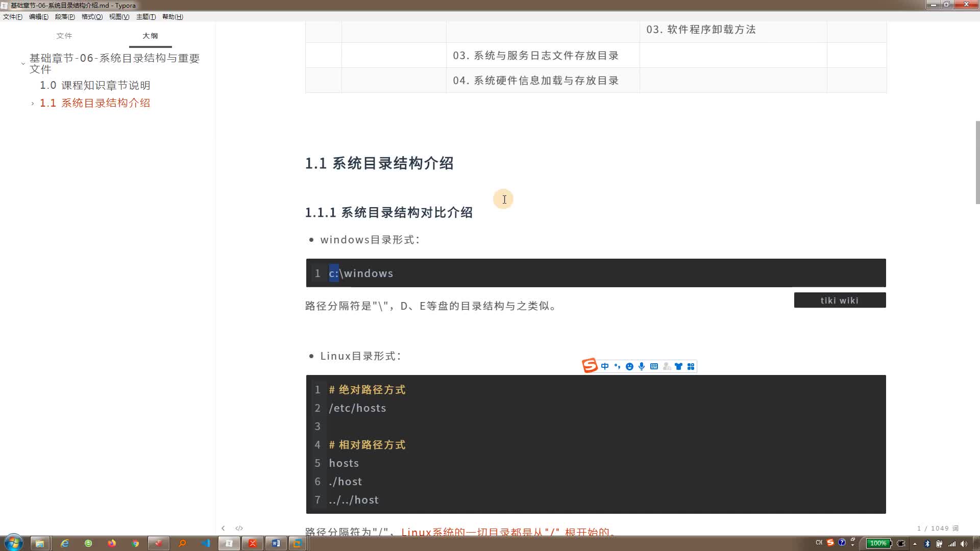The image size is (980, 551).
Task: Open the 帮助(H) menu
Action: pyautogui.click(x=173, y=17)
